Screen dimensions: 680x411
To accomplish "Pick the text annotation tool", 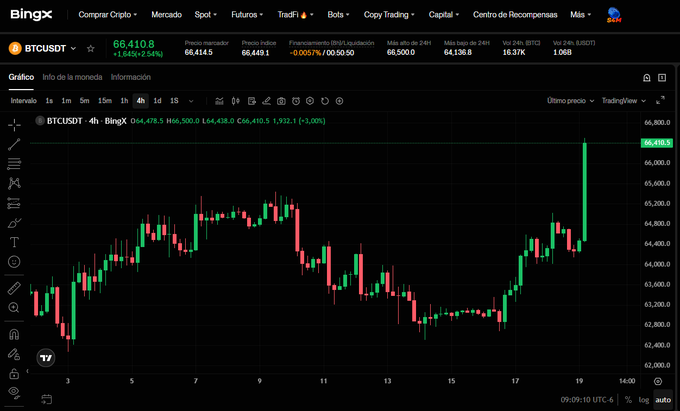I will pyautogui.click(x=14, y=242).
